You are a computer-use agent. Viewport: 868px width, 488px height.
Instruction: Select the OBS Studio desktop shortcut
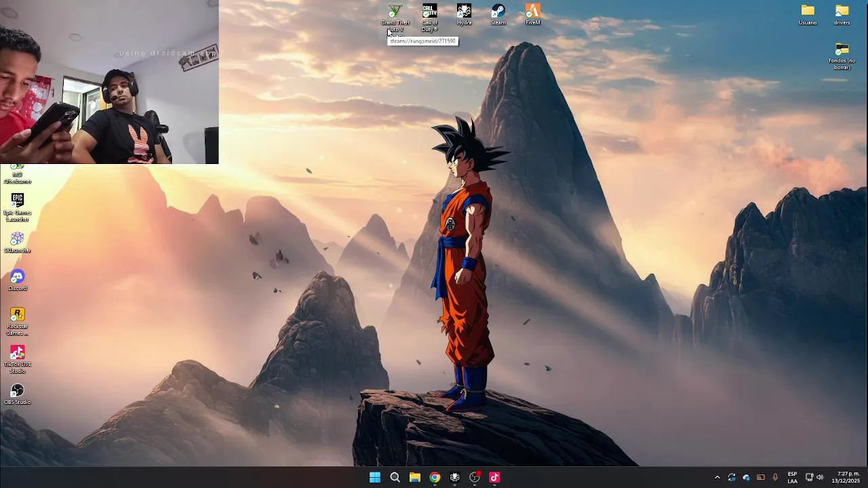18,394
